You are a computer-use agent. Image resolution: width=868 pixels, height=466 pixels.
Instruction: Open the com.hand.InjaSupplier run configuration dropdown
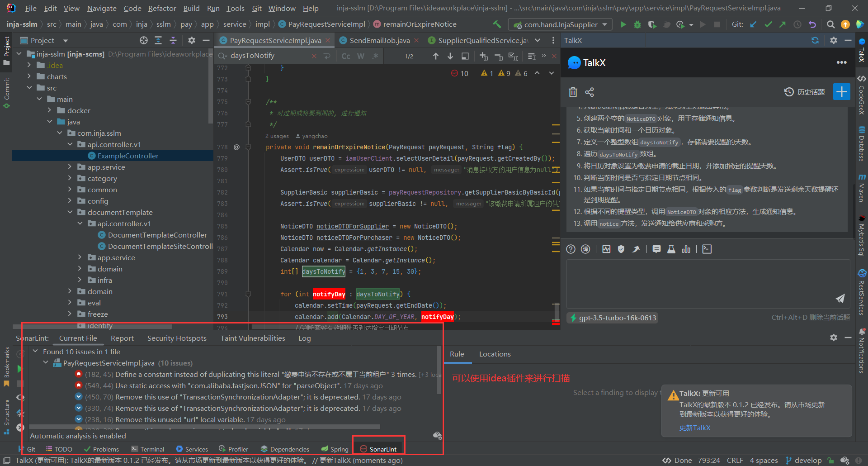tap(561, 24)
